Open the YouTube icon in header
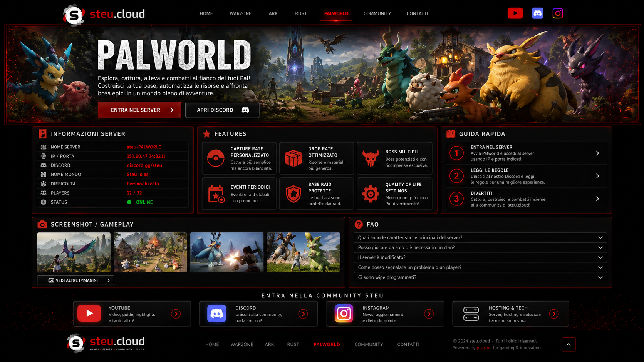 (515, 13)
